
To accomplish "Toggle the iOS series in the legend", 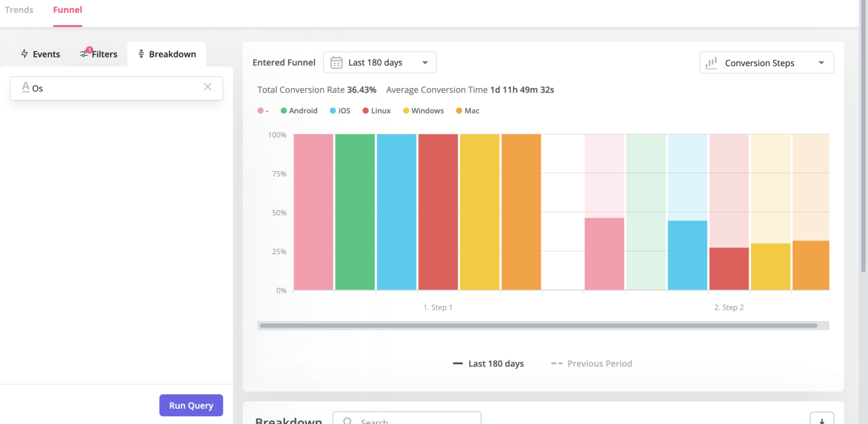I will click(340, 110).
